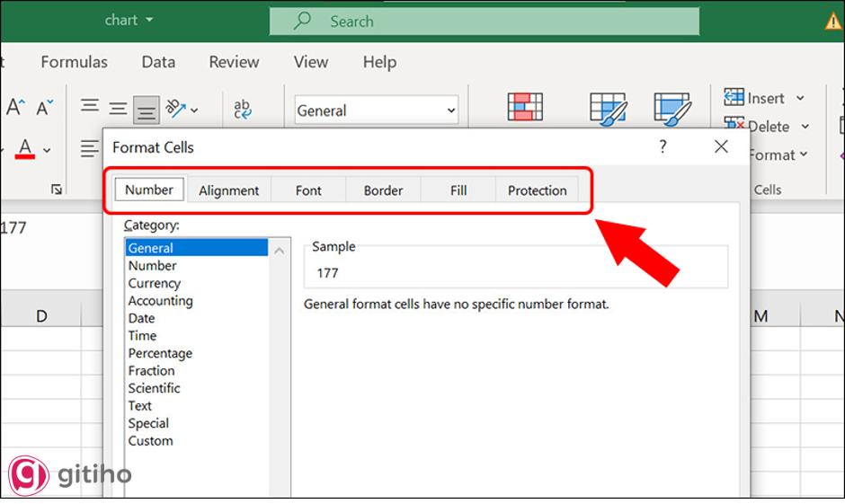Switch to the Font tab in Format Cells
Viewport: 845px width, 504px height.
pos(308,190)
